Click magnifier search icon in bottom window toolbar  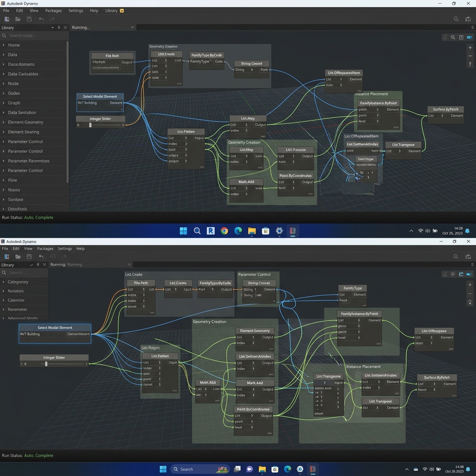point(456,257)
